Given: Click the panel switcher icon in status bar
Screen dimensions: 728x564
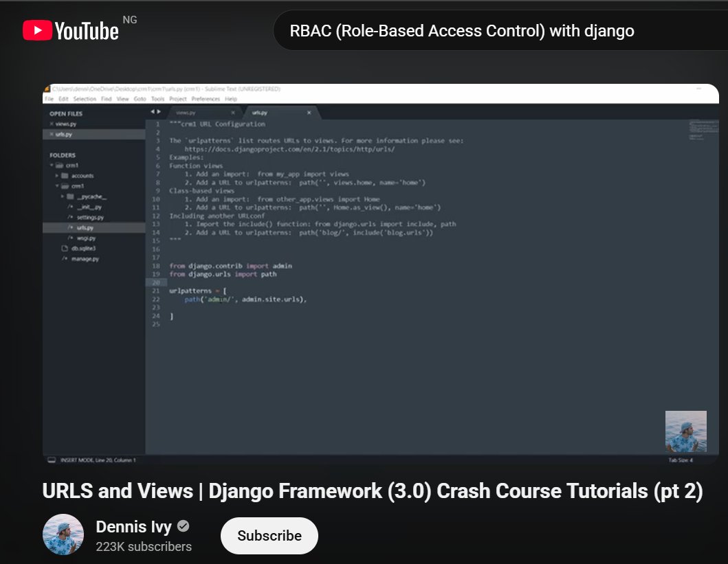Looking at the screenshot, I should click(52, 460).
